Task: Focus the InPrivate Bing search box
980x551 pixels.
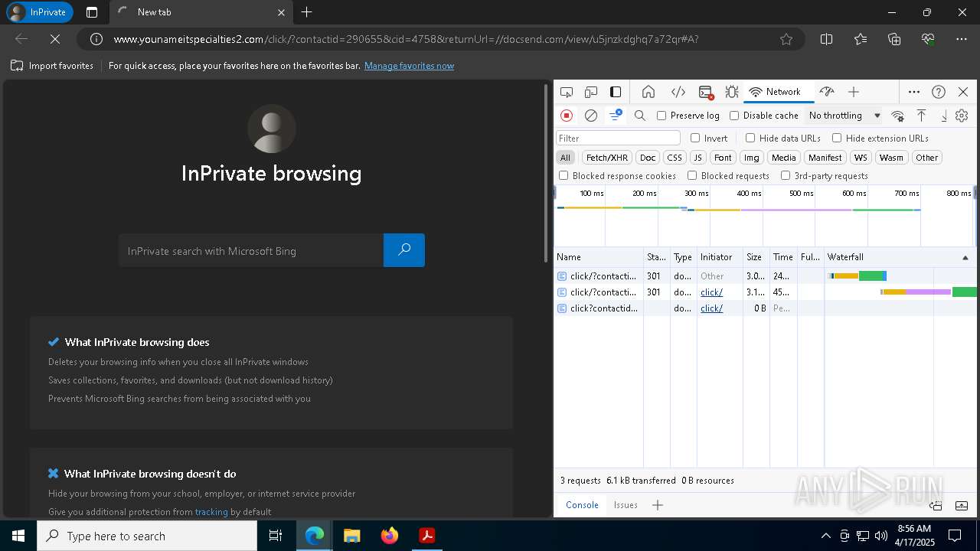Action: [x=251, y=250]
